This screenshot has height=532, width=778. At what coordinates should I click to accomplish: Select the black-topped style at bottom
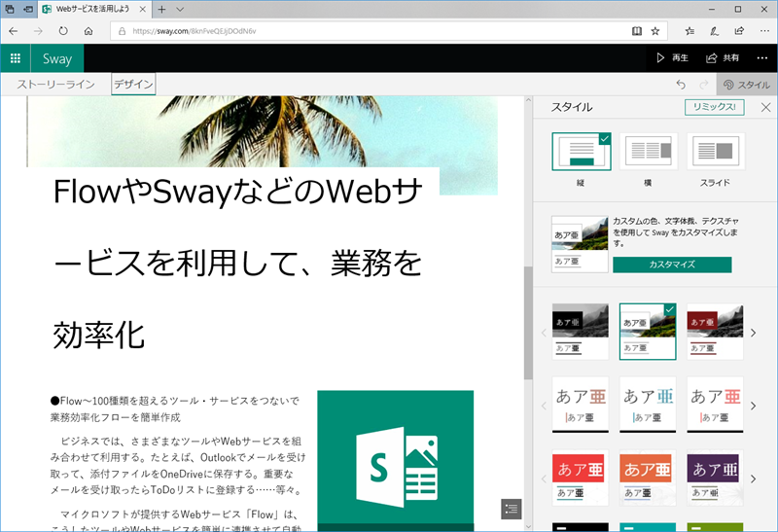pyautogui.click(x=580, y=527)
